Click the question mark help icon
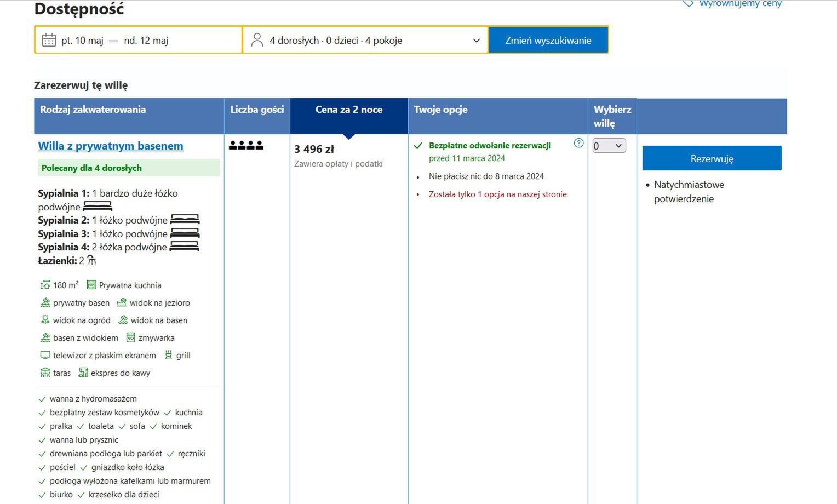 click(578, 143)
